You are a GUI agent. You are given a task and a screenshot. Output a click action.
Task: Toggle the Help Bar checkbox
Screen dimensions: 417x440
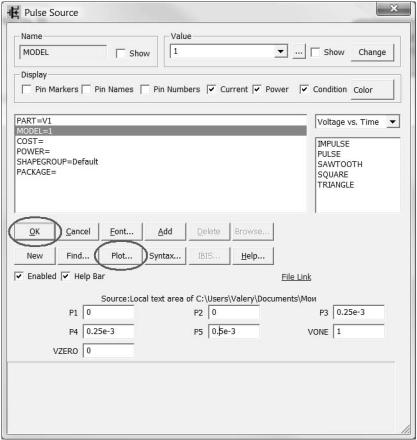(66, 276)
